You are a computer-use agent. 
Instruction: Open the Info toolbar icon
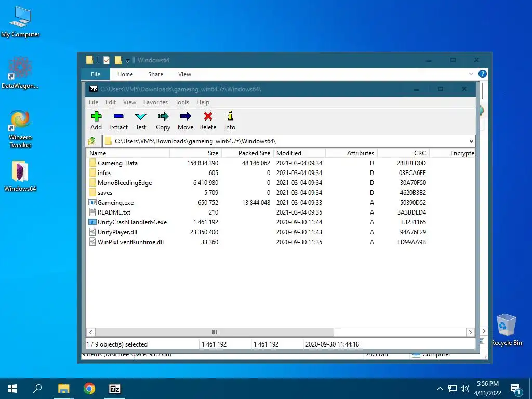point(230,116)
